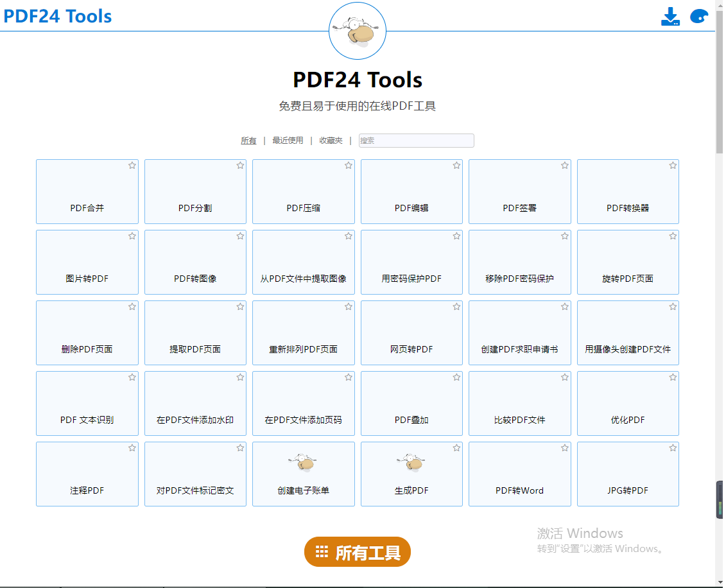Toggle favorite star on 优化PDF

click(x=673, y=377)
